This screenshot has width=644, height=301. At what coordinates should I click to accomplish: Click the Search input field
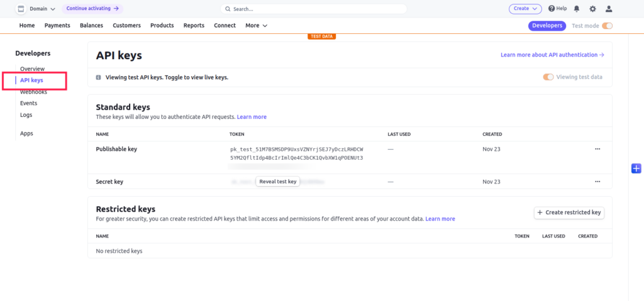(x=313, y=9)
